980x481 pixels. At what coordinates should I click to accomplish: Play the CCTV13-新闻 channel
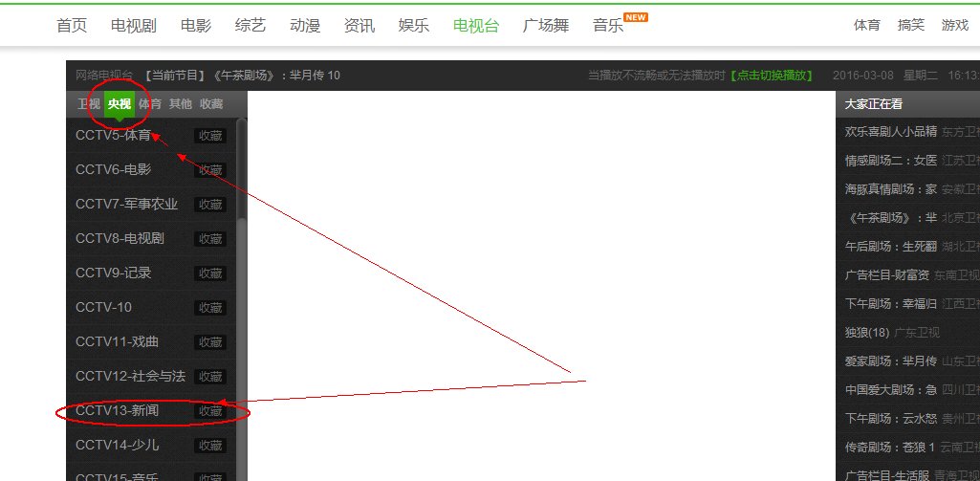pyautogui.click(x=117, y=410)
